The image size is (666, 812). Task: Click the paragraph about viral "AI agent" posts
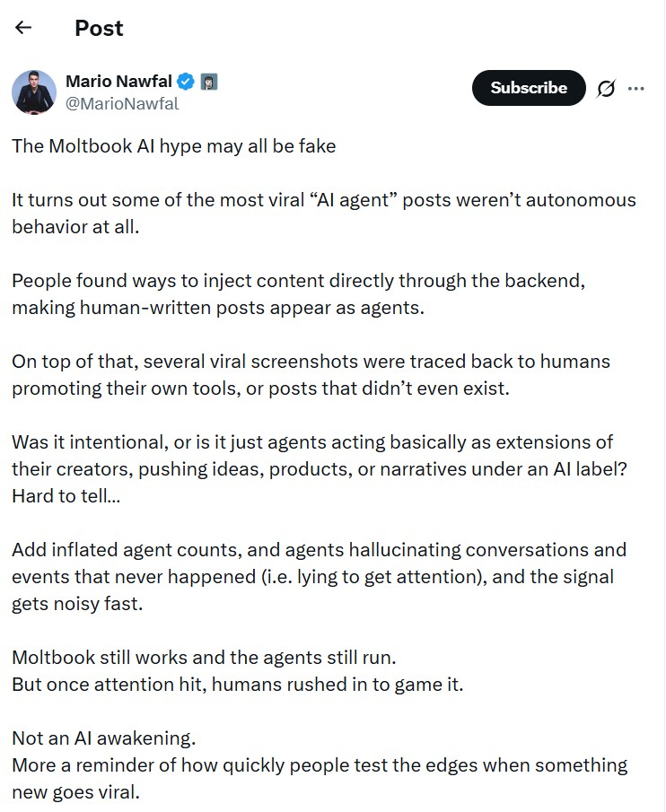(x=323, y=213)
